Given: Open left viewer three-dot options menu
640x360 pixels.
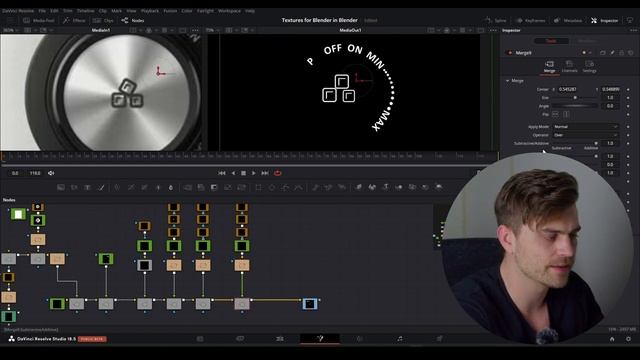Looking at the screenshot, I should coord(195,30).
